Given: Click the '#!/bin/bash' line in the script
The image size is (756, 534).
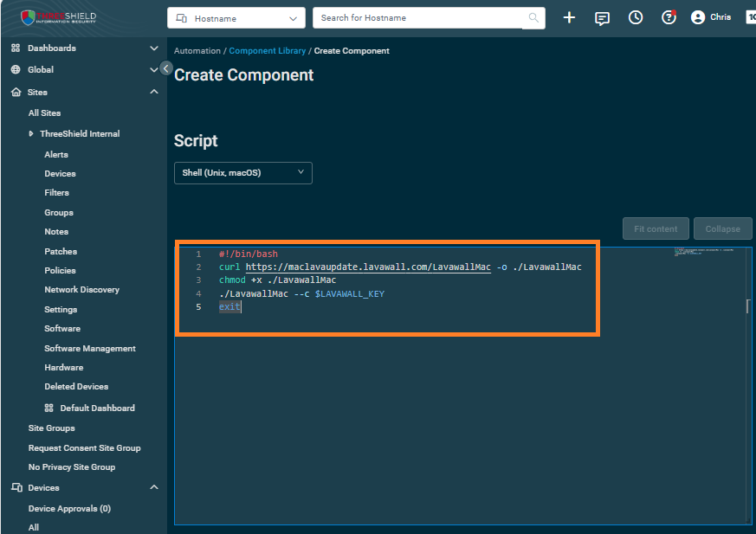Looking at the screenshot, I should pos(249,254).
